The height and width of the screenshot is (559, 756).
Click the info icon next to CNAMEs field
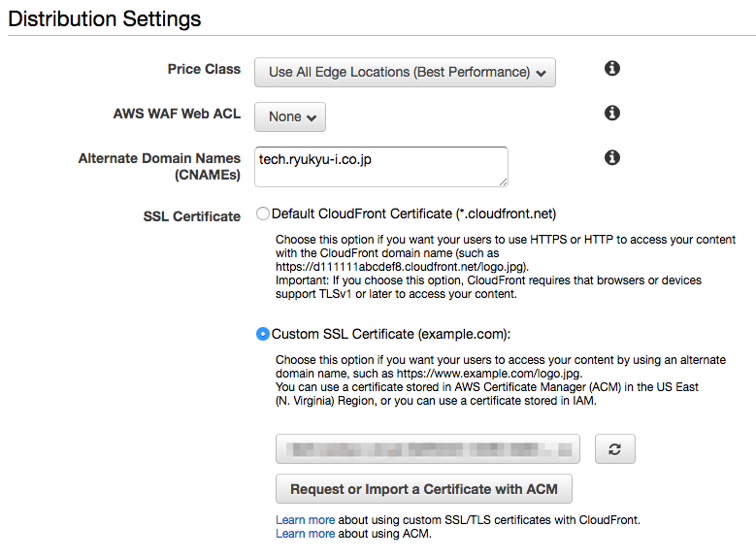coord(612,157)
